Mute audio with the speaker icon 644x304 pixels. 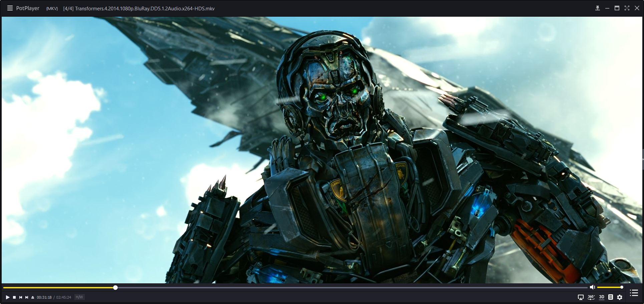pos(592,287)
